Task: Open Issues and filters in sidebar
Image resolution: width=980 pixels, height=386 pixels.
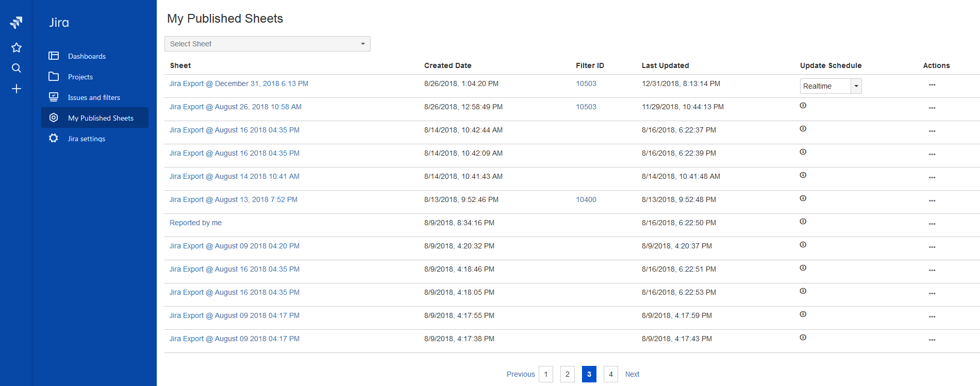Action: pos(94,97)
